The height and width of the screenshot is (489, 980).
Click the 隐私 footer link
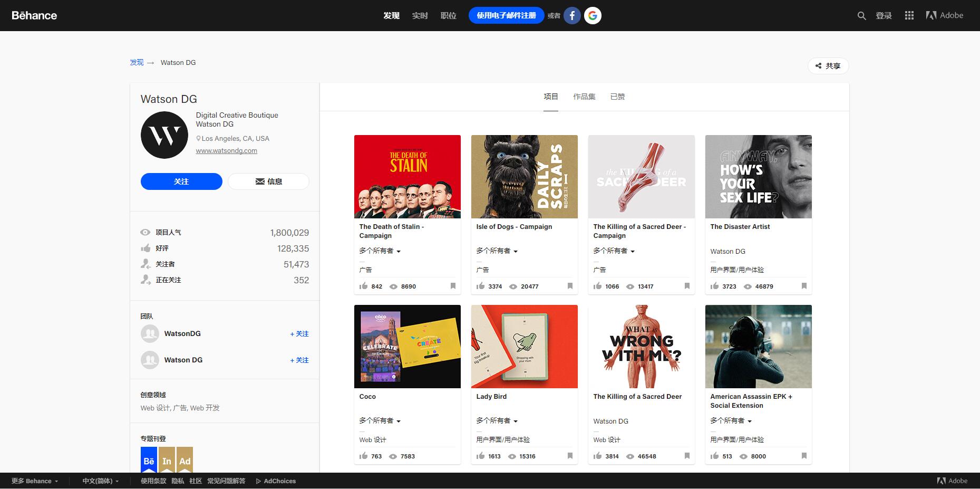tap(178, 481)
